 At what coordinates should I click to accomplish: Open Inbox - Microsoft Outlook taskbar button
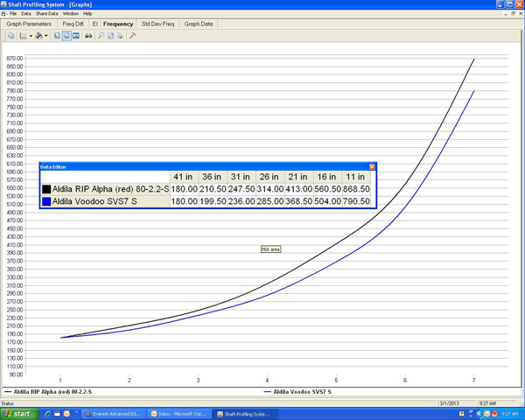pos(178,414)
